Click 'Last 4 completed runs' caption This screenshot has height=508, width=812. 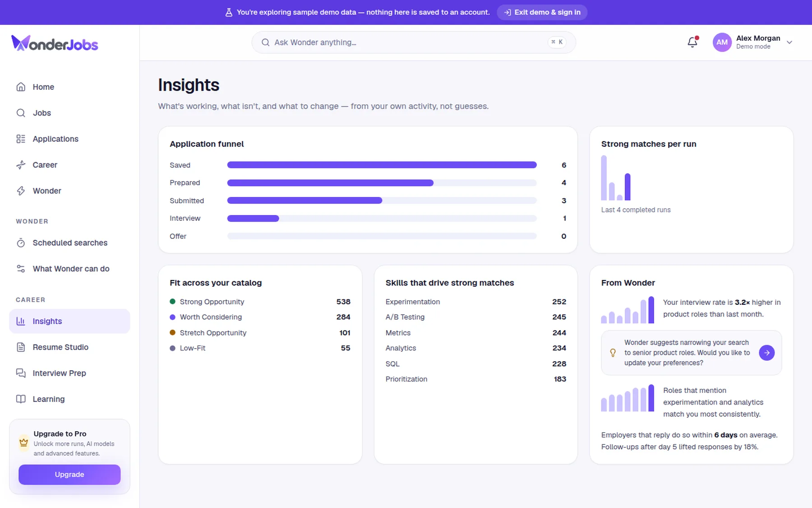636,210
